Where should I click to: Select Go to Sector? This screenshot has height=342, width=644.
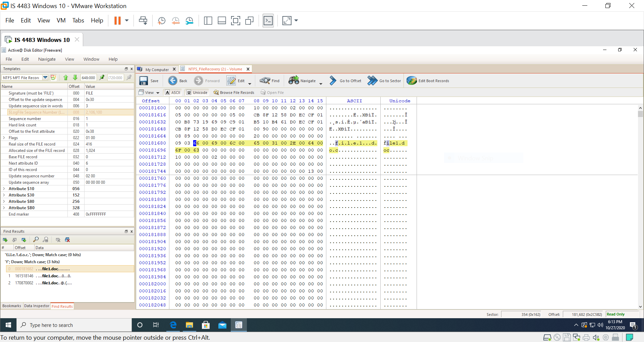(384, 80)
